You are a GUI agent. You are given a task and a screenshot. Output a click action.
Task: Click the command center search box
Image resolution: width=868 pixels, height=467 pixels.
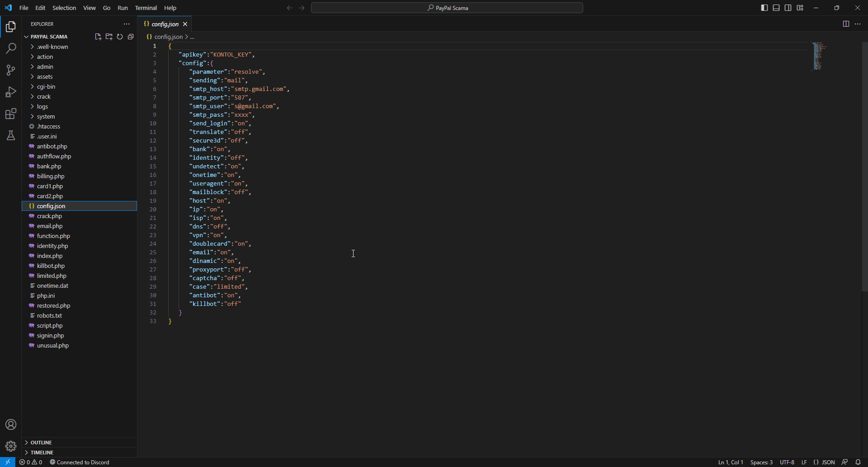(x=447, y=8)
